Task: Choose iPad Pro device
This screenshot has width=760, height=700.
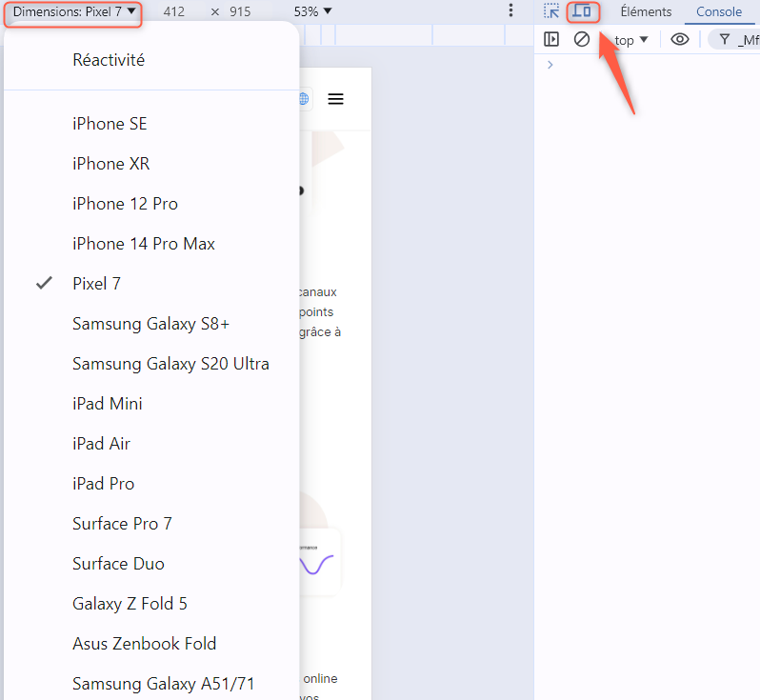Action: coord(151,484)
